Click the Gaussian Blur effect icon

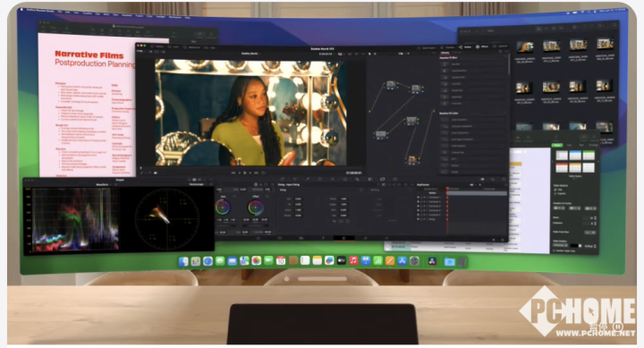[445, 77]
